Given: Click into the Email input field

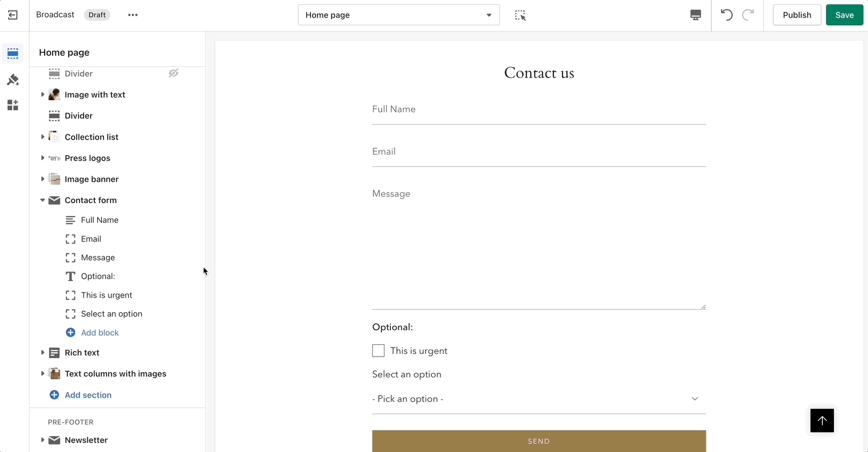Looking at the screenshot, I should 538,152.
